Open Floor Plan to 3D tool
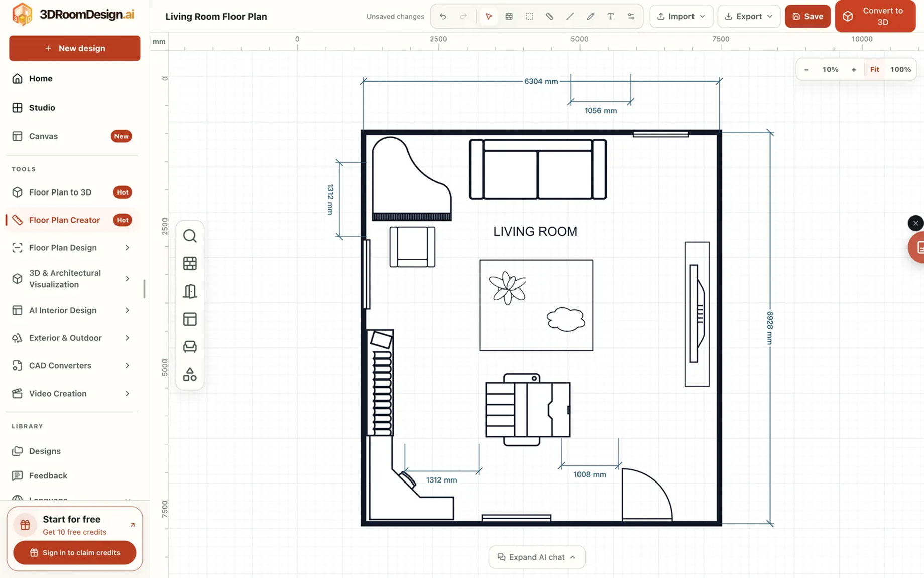The image size is (924, 578). [x=72, y=192]
